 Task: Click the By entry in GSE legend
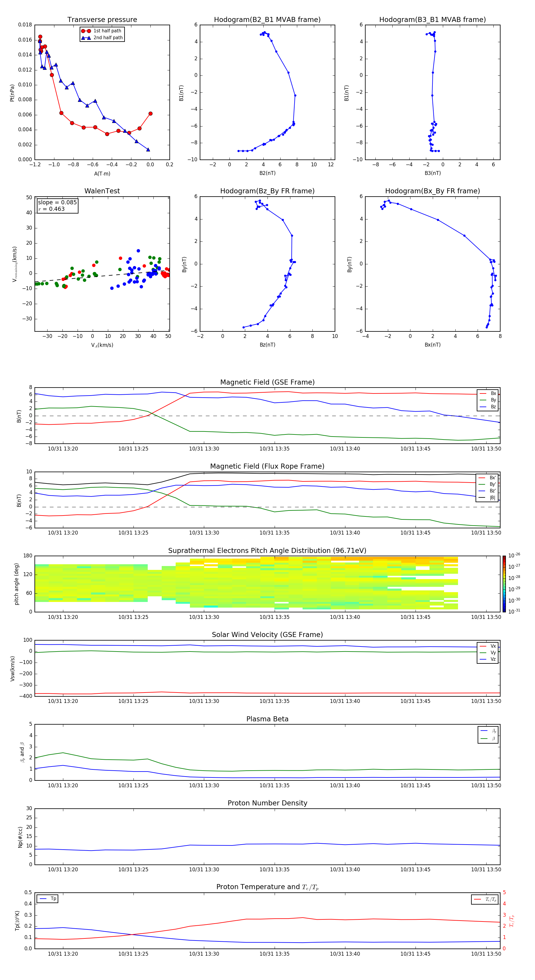click(488, 400)
